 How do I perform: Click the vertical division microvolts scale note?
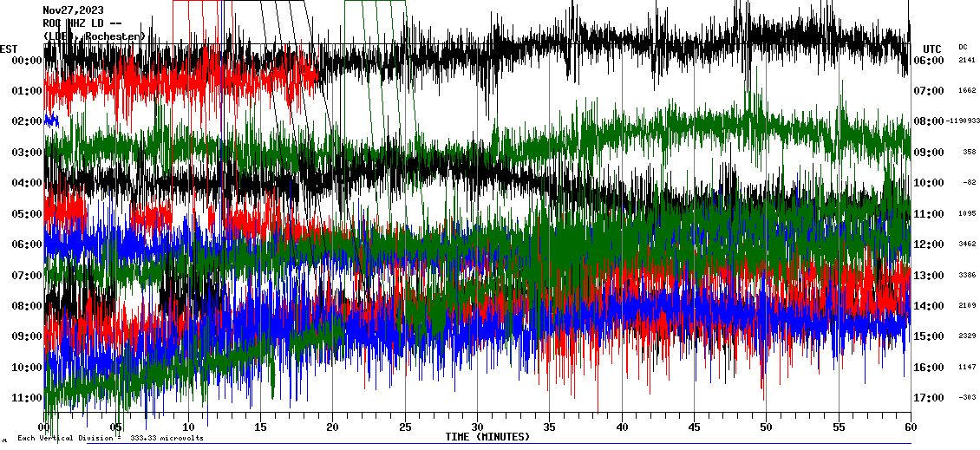110,439
